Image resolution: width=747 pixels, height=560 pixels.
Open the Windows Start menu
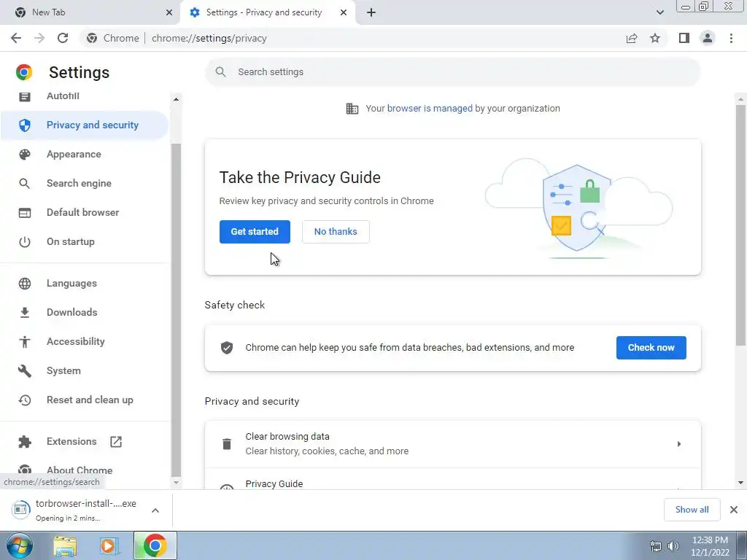pyautogui.click(x=20, y=545)
